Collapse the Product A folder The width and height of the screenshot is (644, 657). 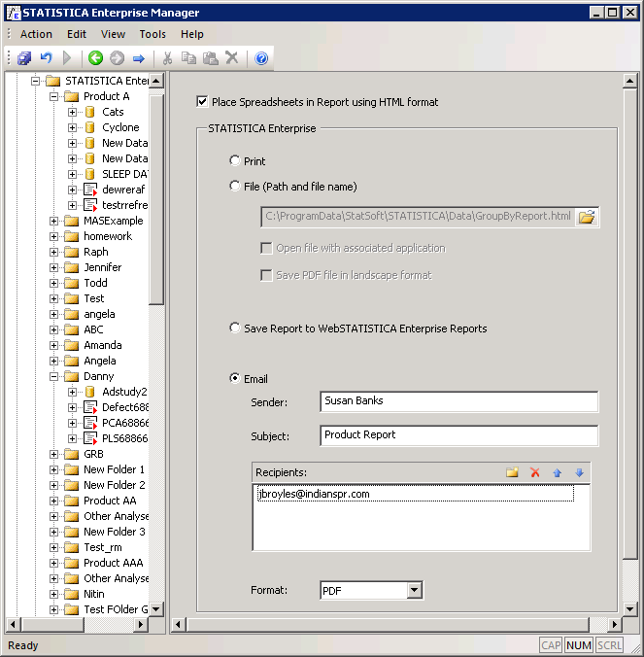pos(53,97)
